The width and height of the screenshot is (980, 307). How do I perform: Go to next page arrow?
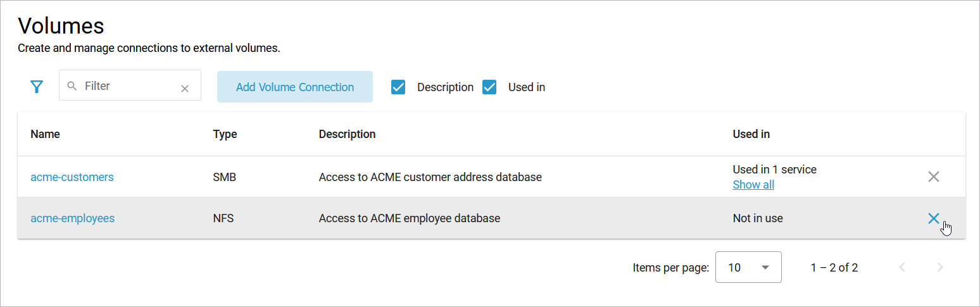click(940, 268)
